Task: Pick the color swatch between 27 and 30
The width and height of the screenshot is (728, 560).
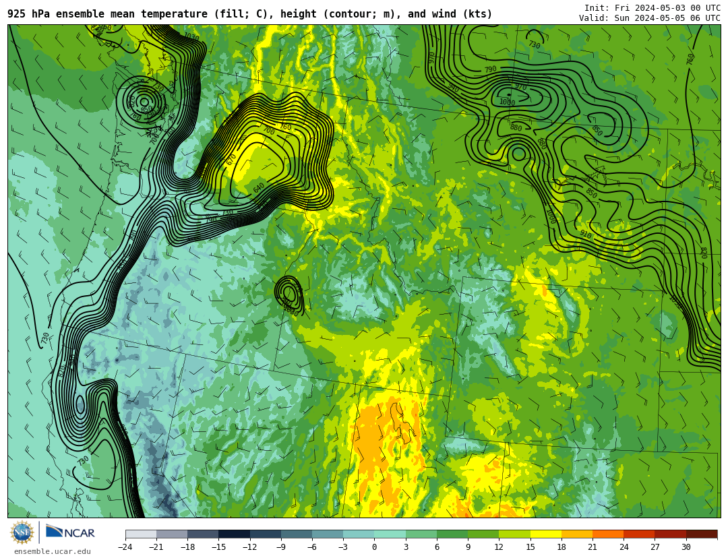Action: pyautogui.click(x=670, y=534)
